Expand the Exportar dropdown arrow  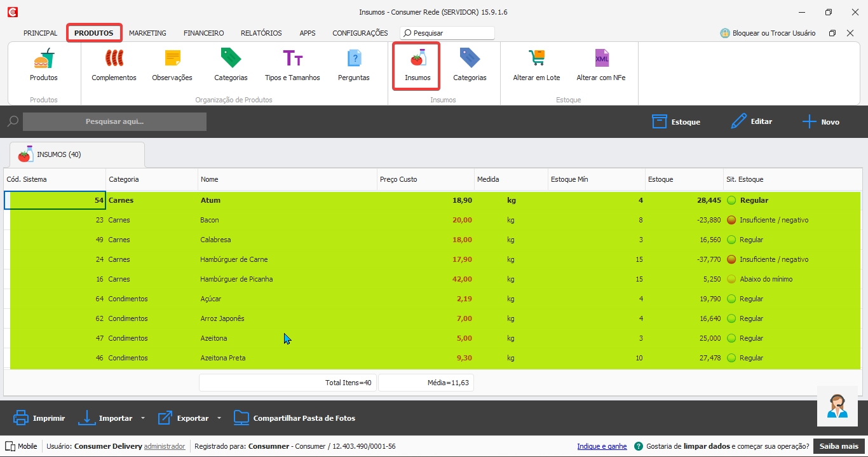219,418
